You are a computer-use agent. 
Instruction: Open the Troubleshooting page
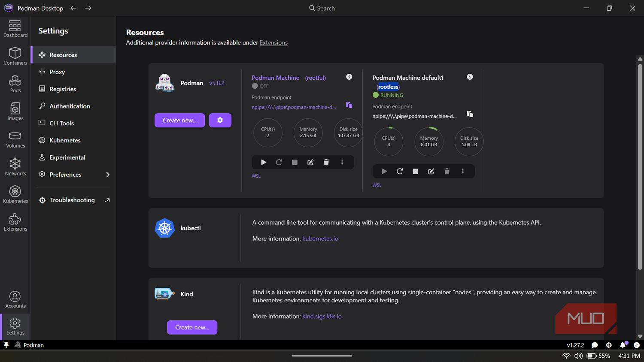[73, 200]
